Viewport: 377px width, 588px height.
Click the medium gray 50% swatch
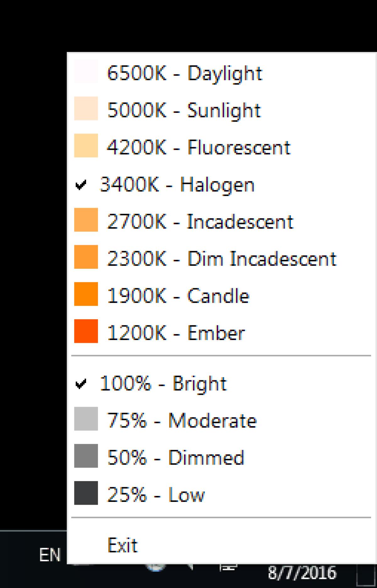point(86,456)
